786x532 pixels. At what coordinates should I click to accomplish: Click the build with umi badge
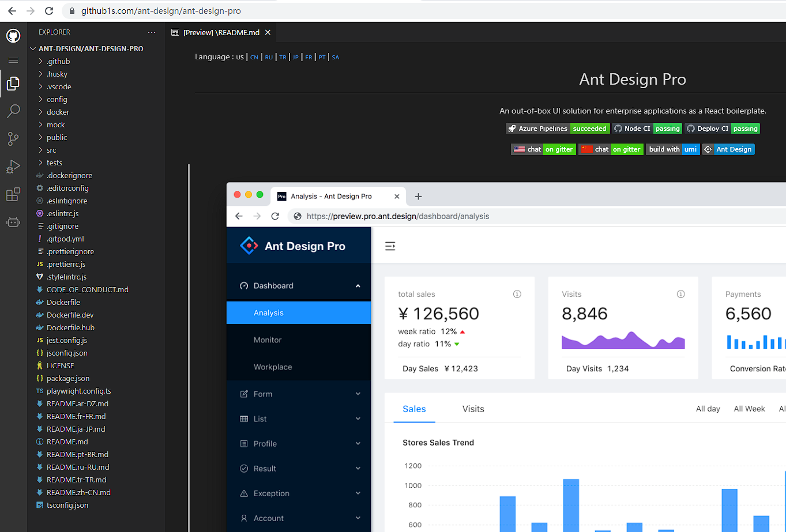pos(672,149)
